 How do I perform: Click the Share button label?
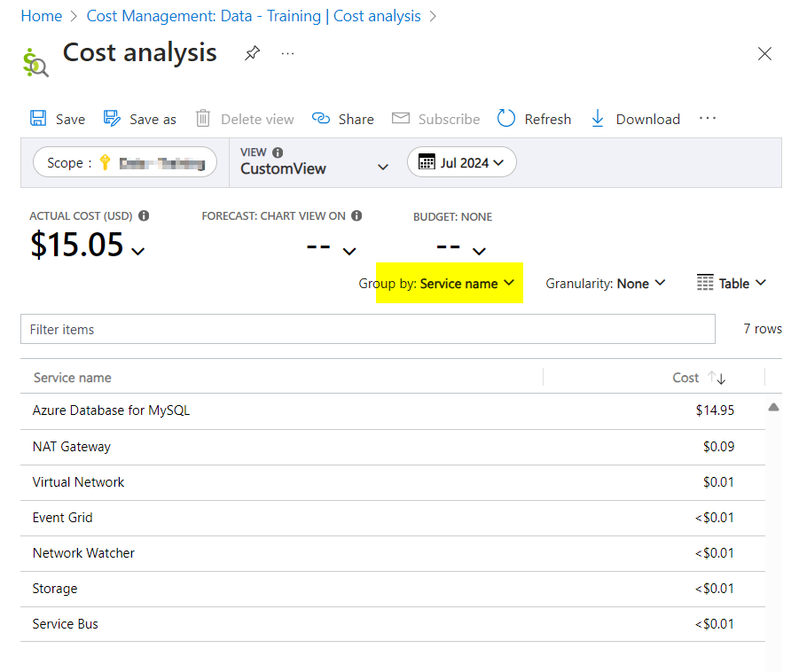point(356,119)
